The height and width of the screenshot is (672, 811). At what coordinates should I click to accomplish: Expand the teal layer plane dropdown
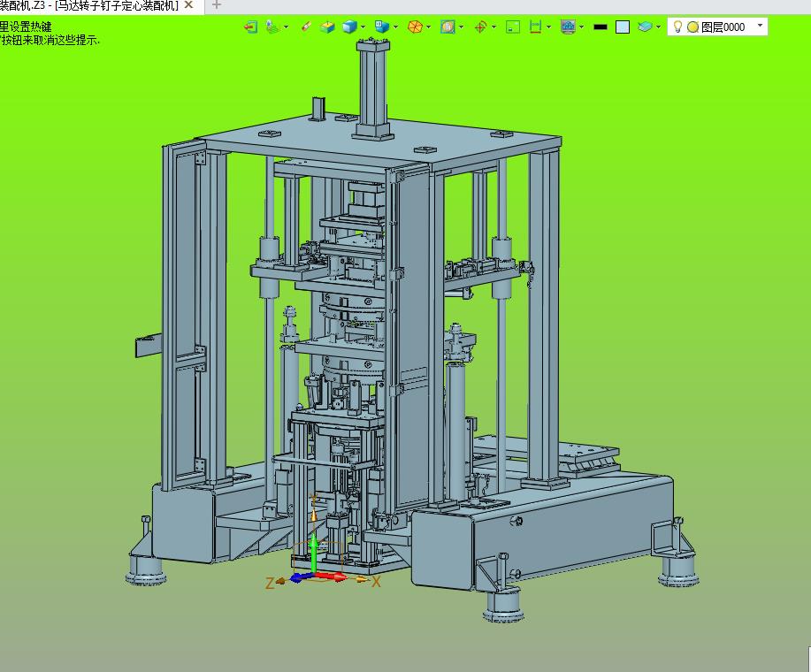[658, 27]
